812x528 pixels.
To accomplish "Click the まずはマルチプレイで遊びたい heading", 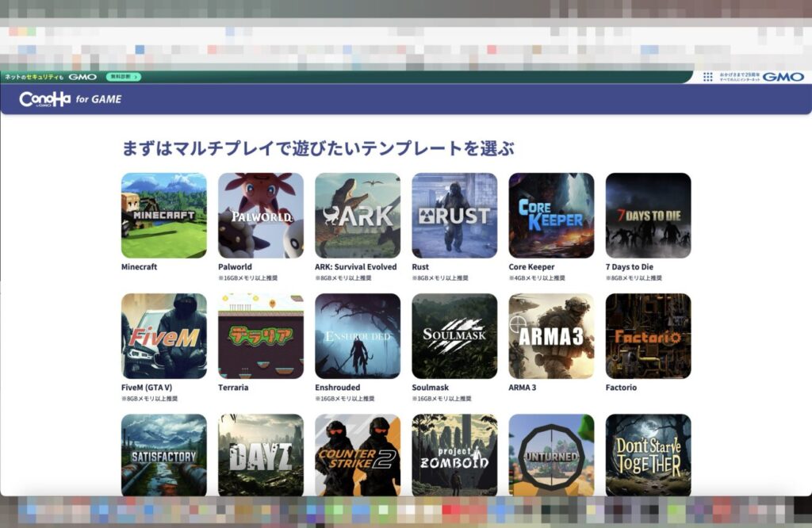I will (x=317, y=148).
